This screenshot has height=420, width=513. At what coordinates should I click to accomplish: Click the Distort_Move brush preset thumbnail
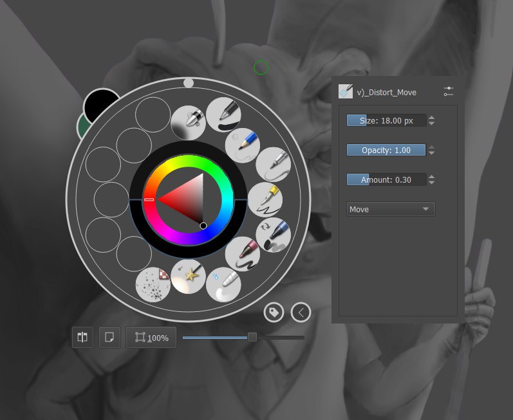(346, 91)
